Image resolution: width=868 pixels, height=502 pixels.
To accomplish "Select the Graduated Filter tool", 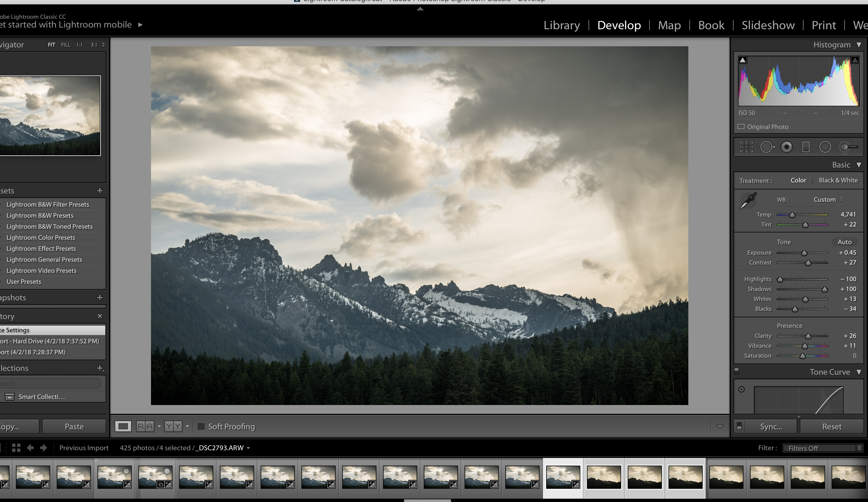I will [x=806, y=147].
